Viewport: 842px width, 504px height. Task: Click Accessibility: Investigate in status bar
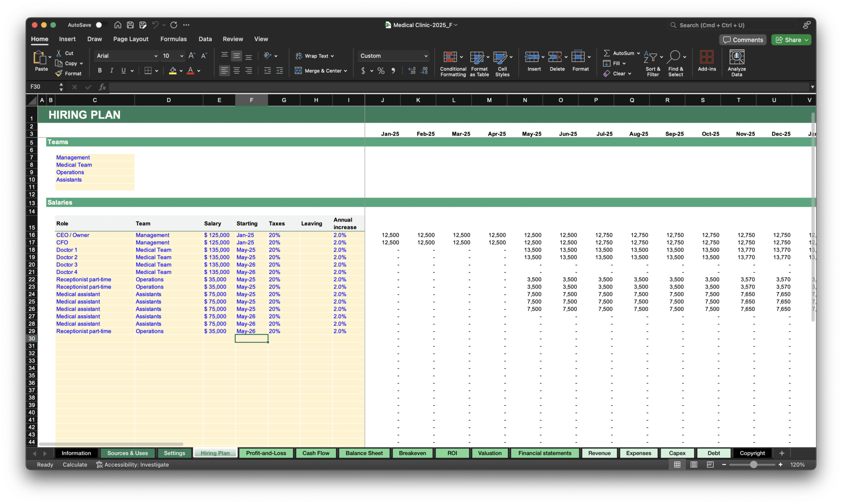[x=132, y=465]
